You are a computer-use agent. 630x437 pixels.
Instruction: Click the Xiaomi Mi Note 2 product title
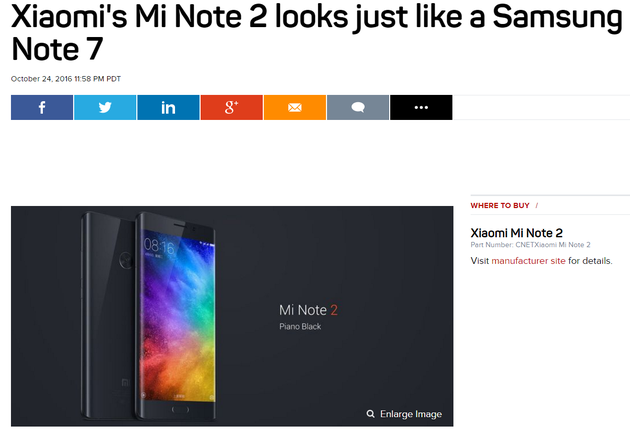point(516,233)
